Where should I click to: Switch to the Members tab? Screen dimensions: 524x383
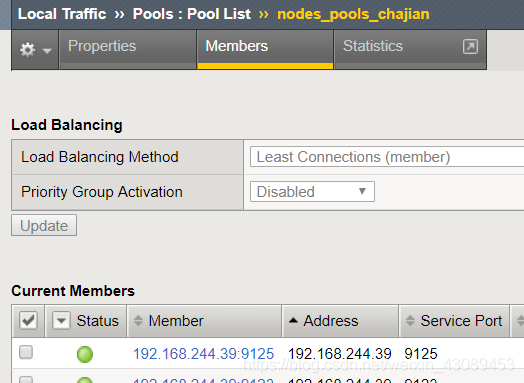click(x=265, y=49)
